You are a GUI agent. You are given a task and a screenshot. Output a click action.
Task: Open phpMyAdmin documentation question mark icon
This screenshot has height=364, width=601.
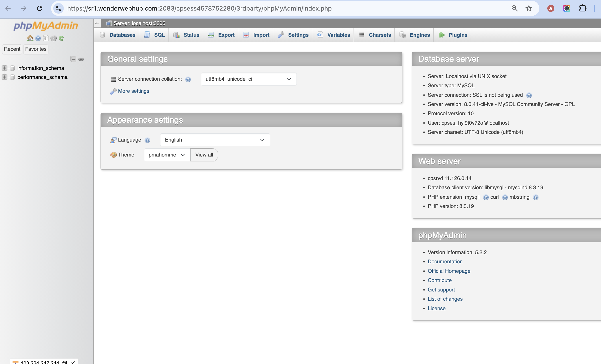click(x=38, y=38)
